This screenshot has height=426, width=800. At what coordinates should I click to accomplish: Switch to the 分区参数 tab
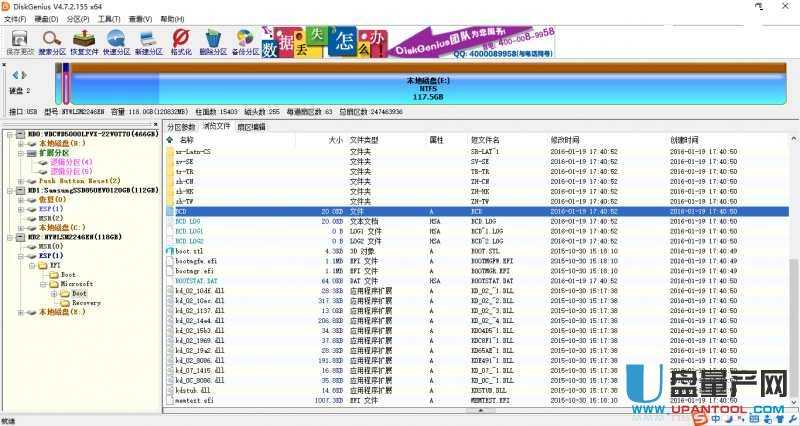point(182,127)
